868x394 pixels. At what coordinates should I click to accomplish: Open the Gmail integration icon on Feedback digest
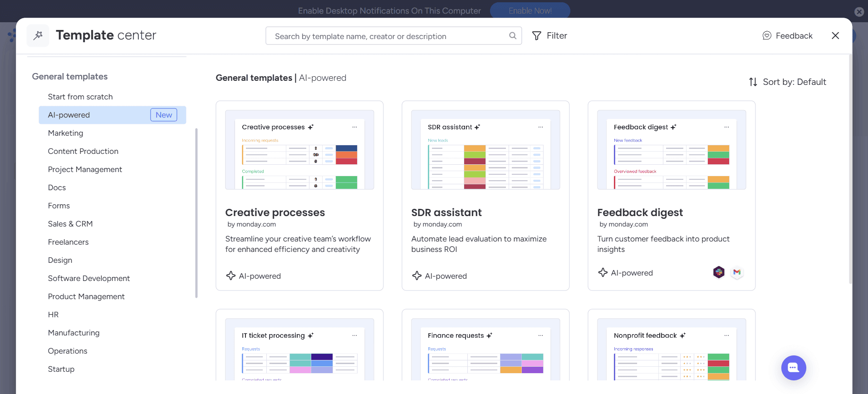tap(737, 272)
